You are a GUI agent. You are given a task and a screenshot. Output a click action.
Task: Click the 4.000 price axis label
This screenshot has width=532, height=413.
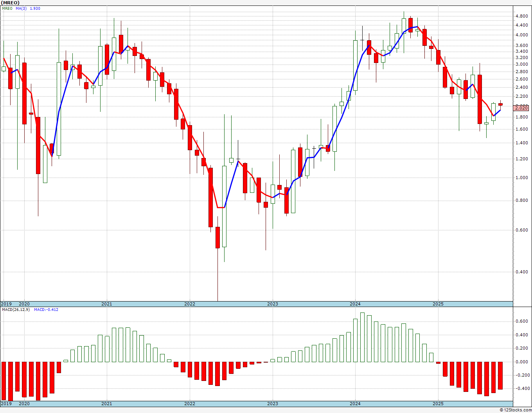click(x=521, y=35)
